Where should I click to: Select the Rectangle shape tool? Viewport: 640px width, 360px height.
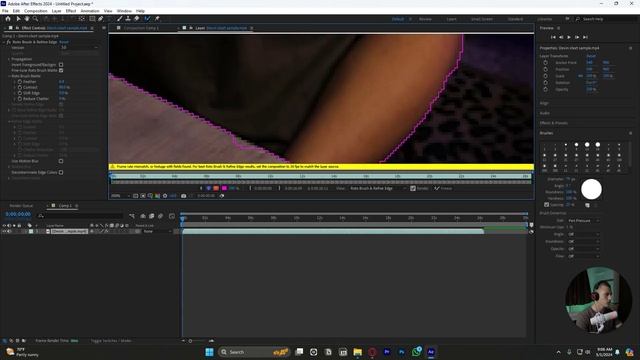(92, 19)
